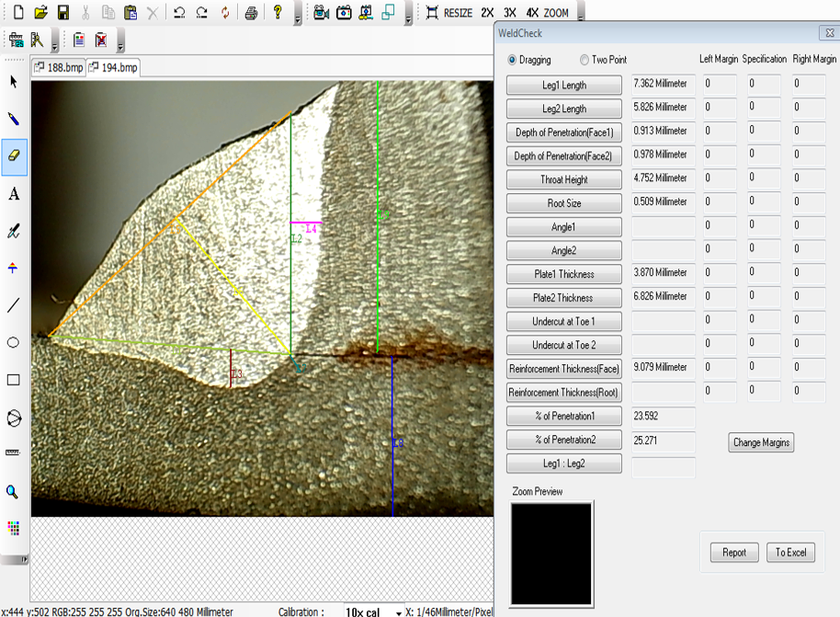Click the Reinforcement Thickness(Root) button
Viewport: 840px width, 617px height.
pyautogui.click(x=564, y=393)
